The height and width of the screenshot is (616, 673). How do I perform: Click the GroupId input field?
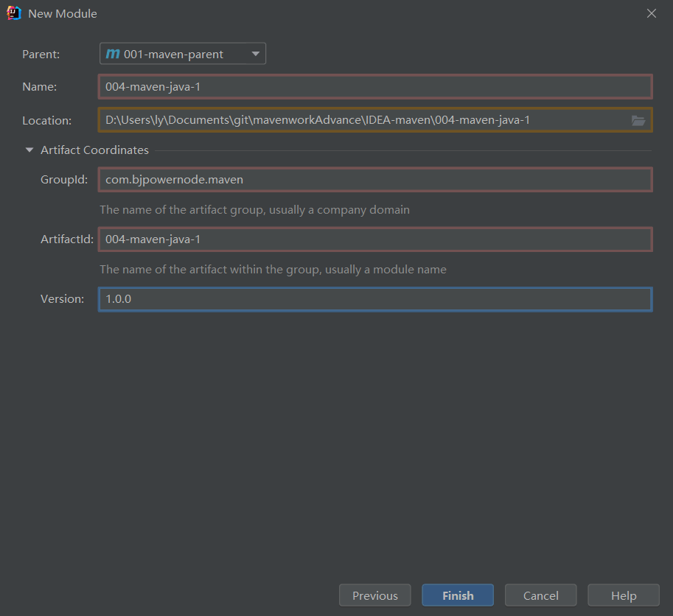pos(375,179)
